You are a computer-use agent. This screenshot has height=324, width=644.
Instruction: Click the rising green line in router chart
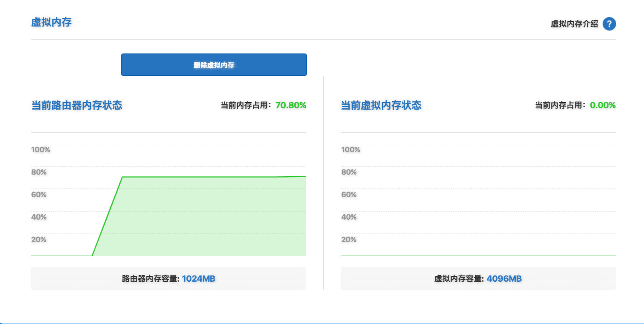pos(107,217)
